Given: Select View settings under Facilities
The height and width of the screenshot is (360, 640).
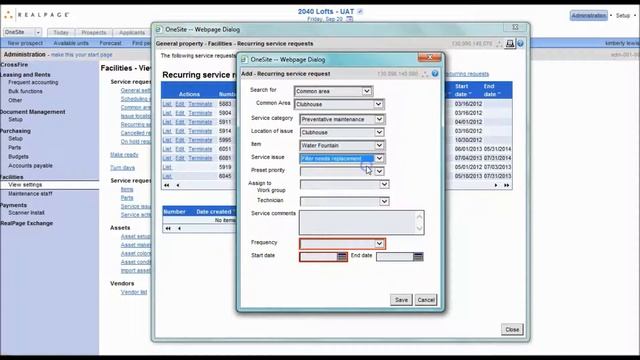Looking at the screenshot, I should [x=25, y=184].
